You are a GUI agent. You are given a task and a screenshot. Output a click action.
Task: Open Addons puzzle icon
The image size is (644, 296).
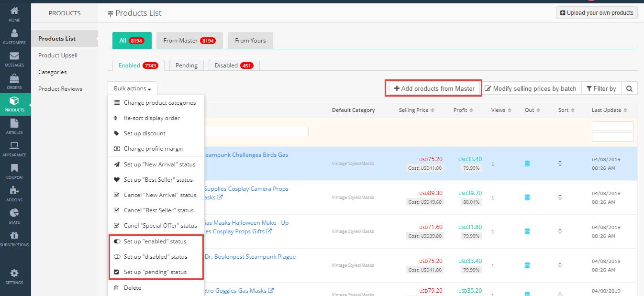click(x=14, y=194)
